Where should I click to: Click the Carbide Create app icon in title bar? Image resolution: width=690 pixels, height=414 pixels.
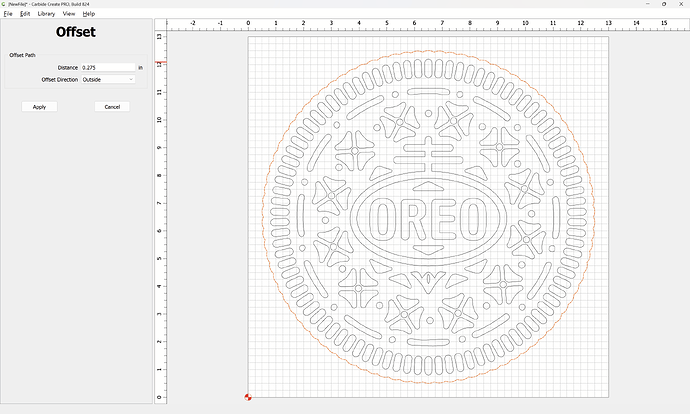click(4, 4)
